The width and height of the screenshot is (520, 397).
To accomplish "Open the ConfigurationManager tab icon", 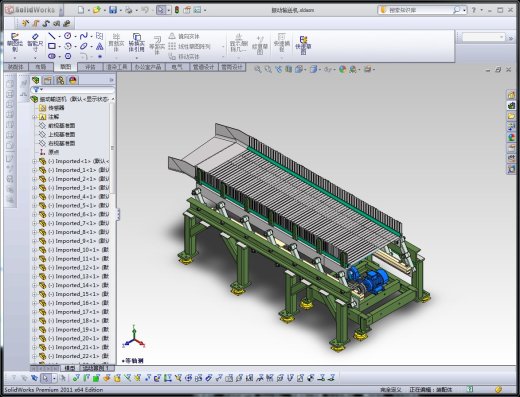I will [x=60, y=80].
